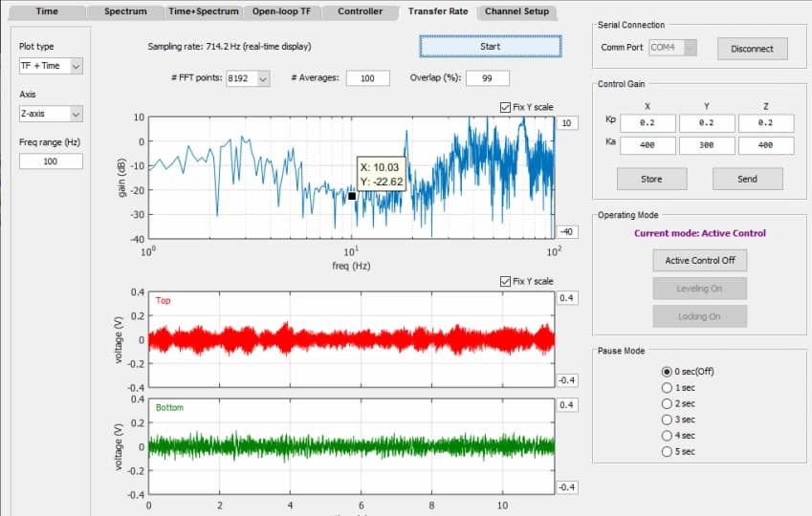Click the green Bottom legend label

point(169,408)
